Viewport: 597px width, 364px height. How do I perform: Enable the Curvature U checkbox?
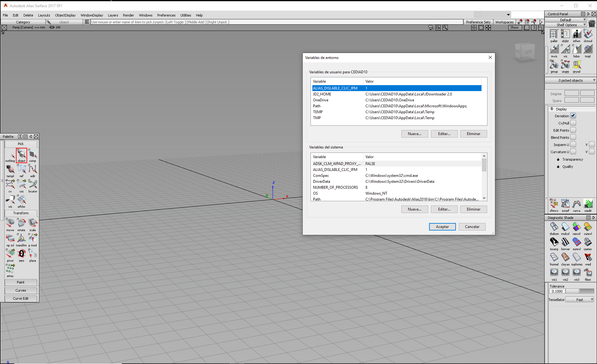[573, 152]
